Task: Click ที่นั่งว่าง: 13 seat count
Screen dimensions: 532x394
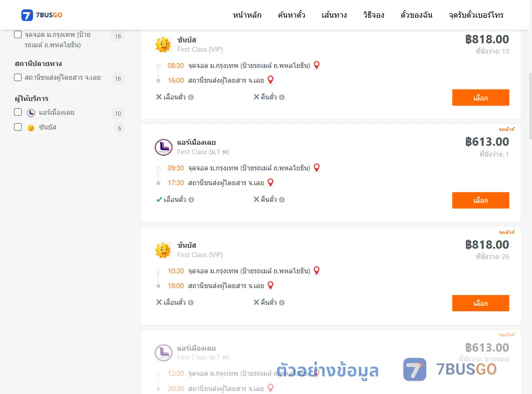Action: (x=492, y=51)
